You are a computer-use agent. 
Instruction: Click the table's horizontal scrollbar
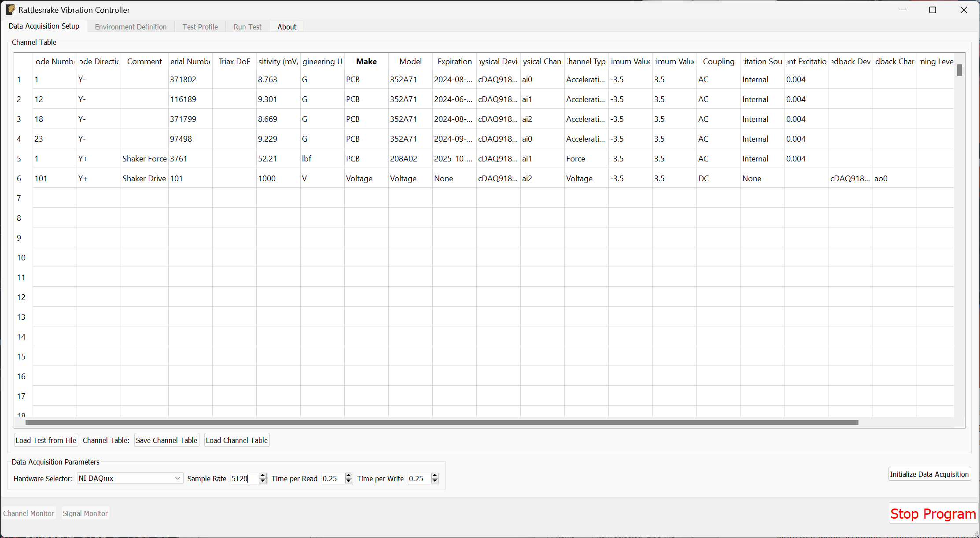440,423
